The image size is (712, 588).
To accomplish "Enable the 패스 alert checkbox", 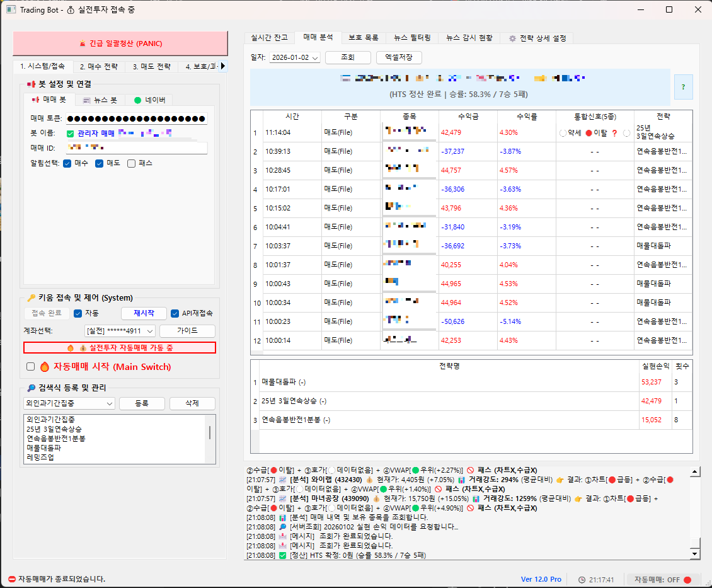I will click(131, 163).
